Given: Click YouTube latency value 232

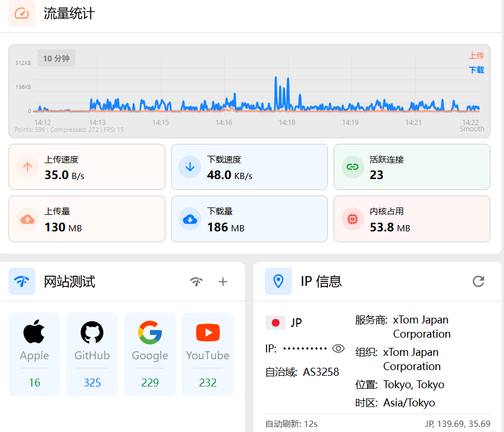Looking at the screenshot, I should coord(207,383).
